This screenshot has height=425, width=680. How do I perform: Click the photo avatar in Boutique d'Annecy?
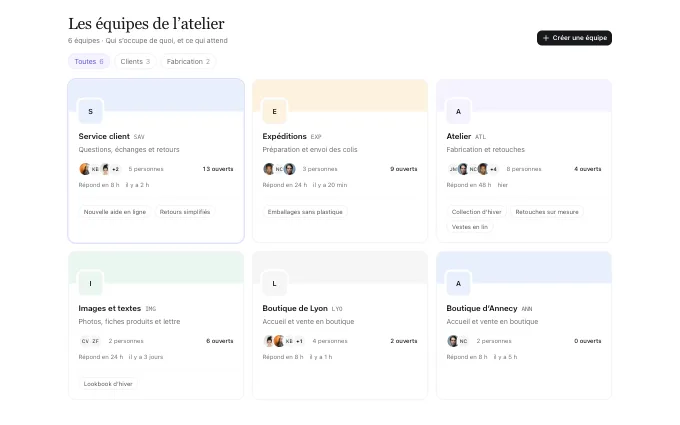453,341
